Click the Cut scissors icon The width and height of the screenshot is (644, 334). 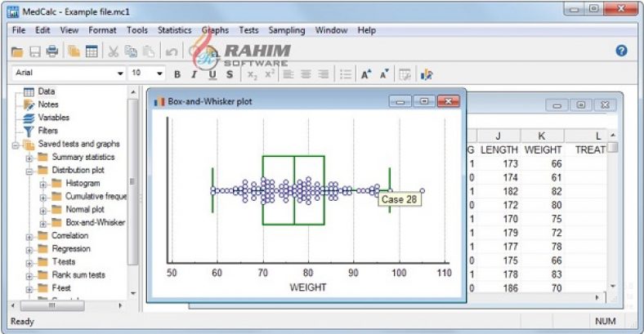tap(114, 51)
